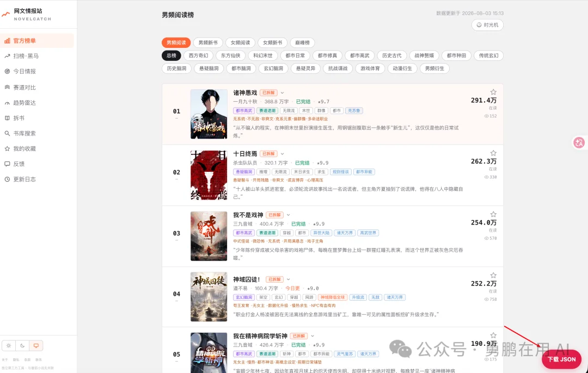Favorite 十日终焉 with its star
The image size is (588, 373).
tap(493, 153)
